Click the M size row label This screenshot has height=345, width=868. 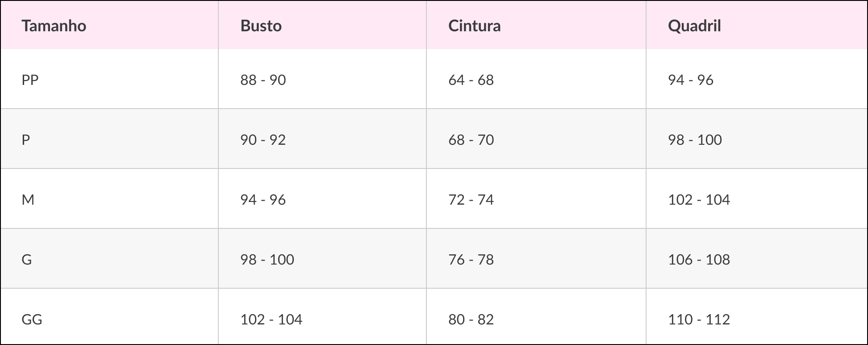point(28,200)
